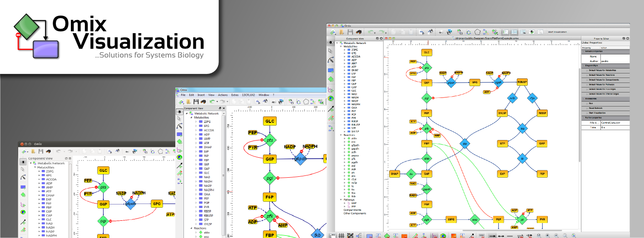
Task: Click the save icon in Linux Omix toolbar
Action: (41, 151)
